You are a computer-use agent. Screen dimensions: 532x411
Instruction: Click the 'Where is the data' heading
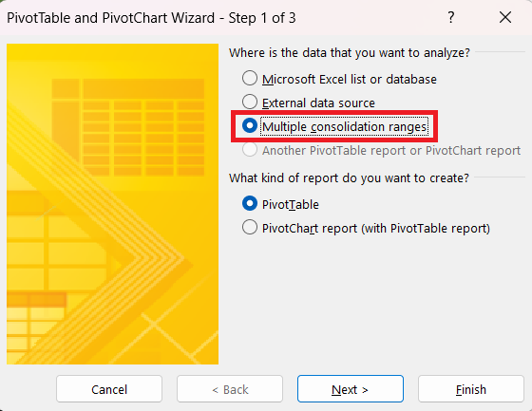[350, 53]
